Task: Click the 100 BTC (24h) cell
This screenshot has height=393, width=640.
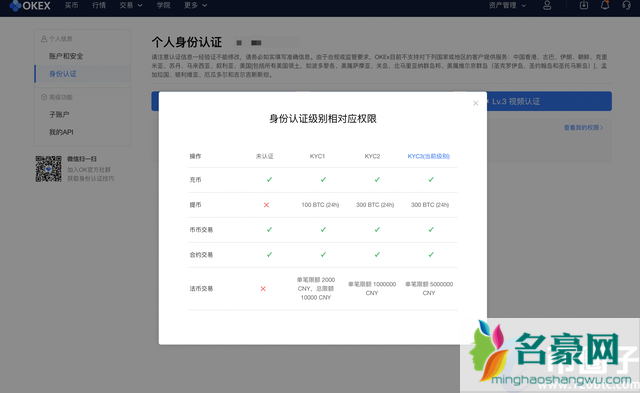Action: point(320,205)
